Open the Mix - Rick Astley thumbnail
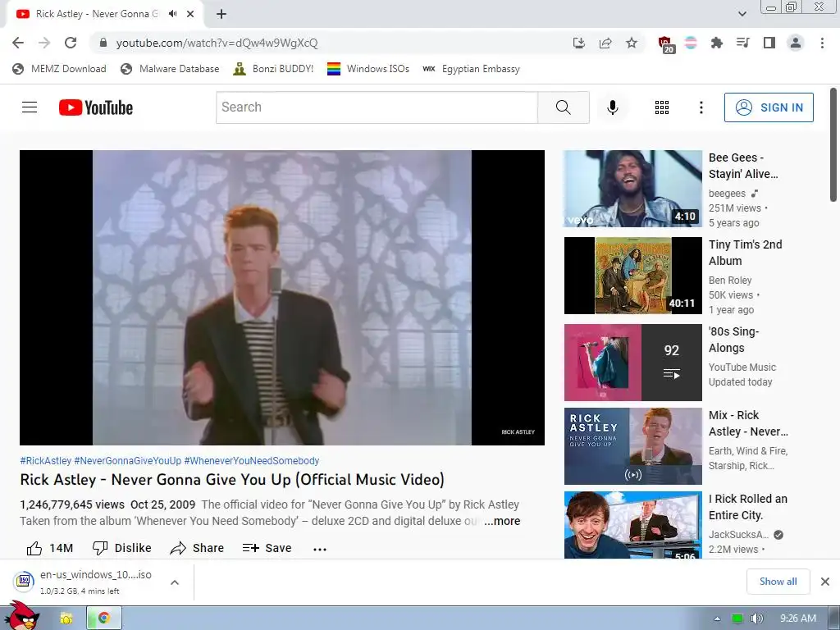Viewport: 840px width, 630px height. tap(632, 446)
